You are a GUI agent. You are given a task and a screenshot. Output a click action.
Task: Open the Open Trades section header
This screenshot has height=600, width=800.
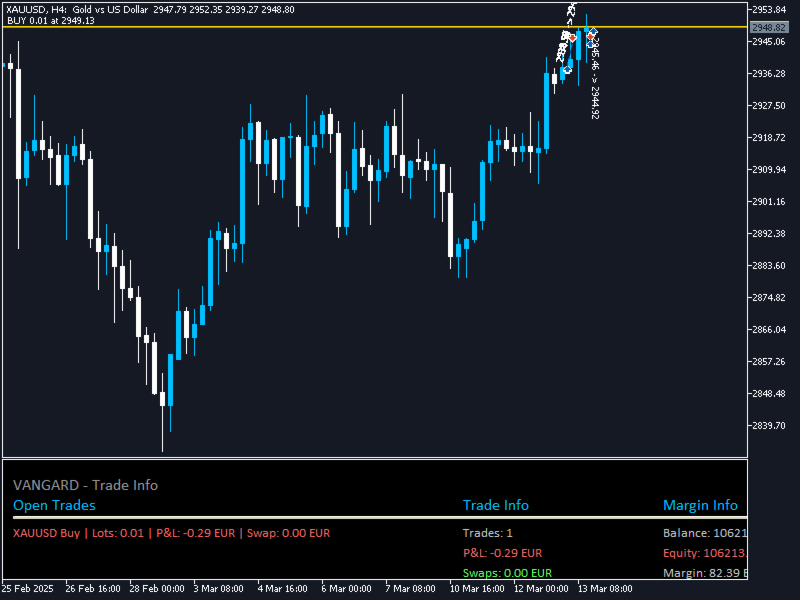tap(54, 505)
